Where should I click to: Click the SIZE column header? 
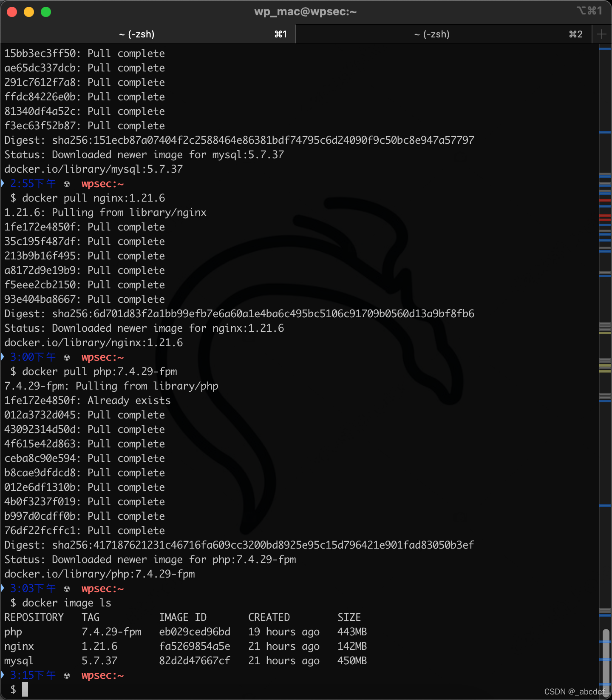pyautogui.click(x=349, y=617)
